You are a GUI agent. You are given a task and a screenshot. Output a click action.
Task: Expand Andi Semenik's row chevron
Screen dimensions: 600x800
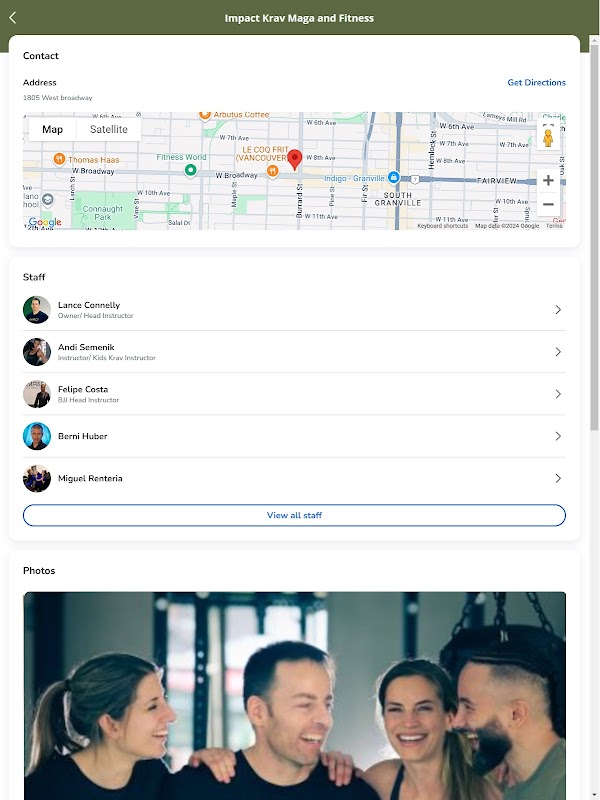(x=558, y=352)
